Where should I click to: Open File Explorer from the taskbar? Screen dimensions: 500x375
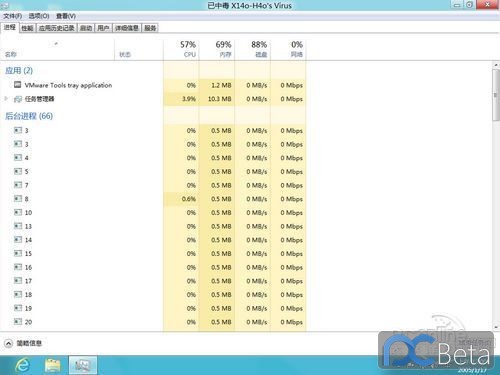[53, 365]
